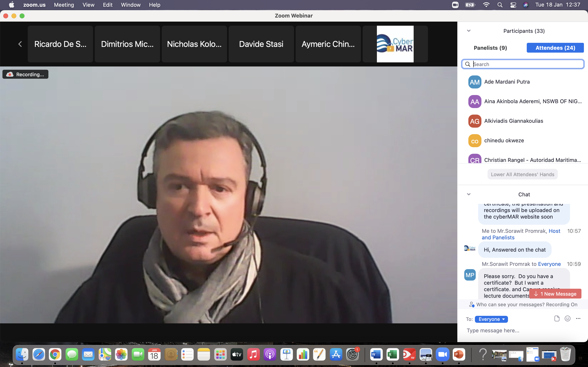This screenshot has height=367, width=588.
Task: Open the emoji picker in chat
Action: click(x=567, y=318)
